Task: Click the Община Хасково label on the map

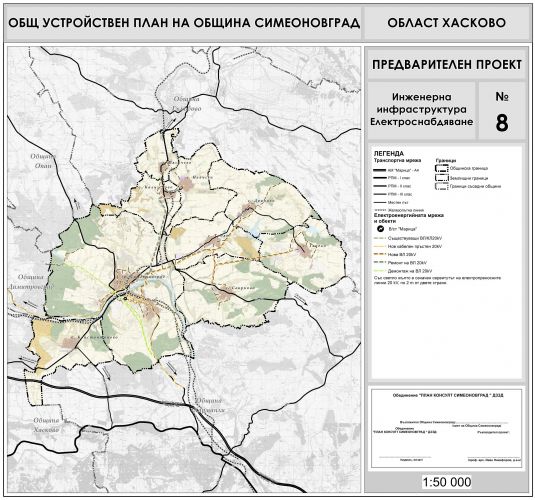Action: tap(46, 425)
